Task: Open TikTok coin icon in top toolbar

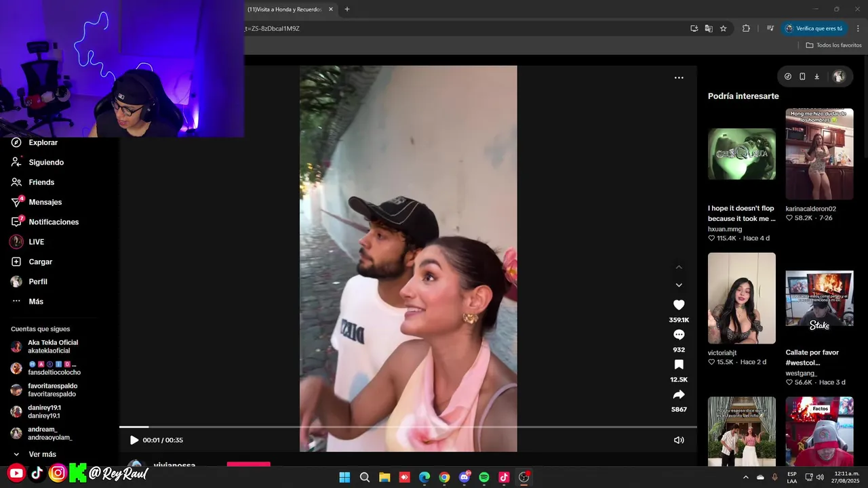Action: [788, 77]
